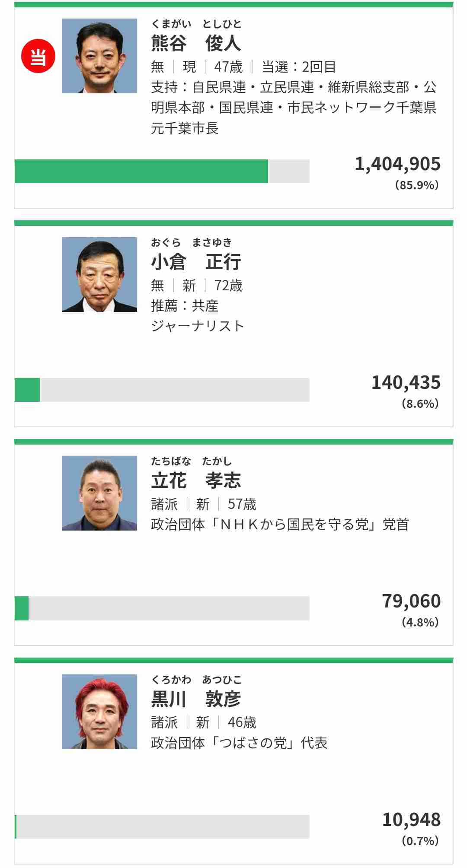The image size is (467, 868).
Task: Click the 85.9% vote share bar
Action: click(x=162, y=172)
